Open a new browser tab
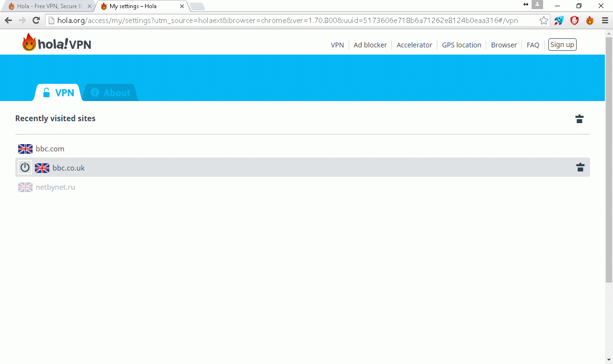This screenshot has width=613, height=364. point(197,6)
